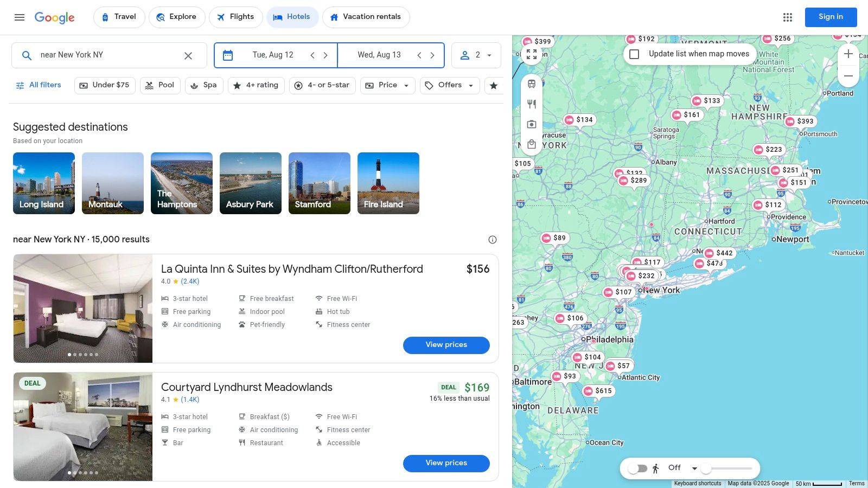
Task: Expand the Offers filter dropdown
Action: 450,85
